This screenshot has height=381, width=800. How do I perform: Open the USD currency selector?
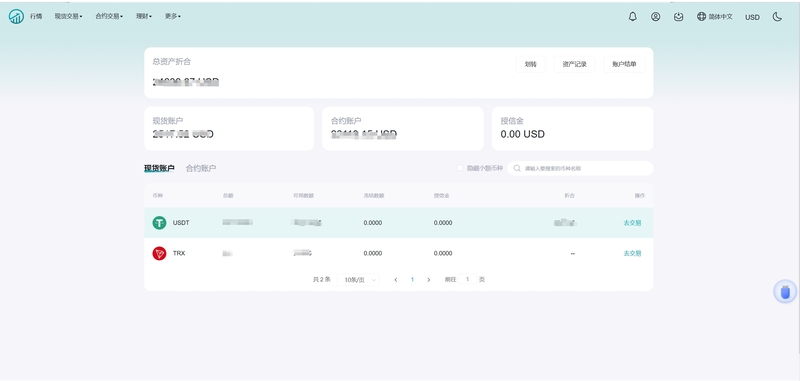[x=752, y=17]
